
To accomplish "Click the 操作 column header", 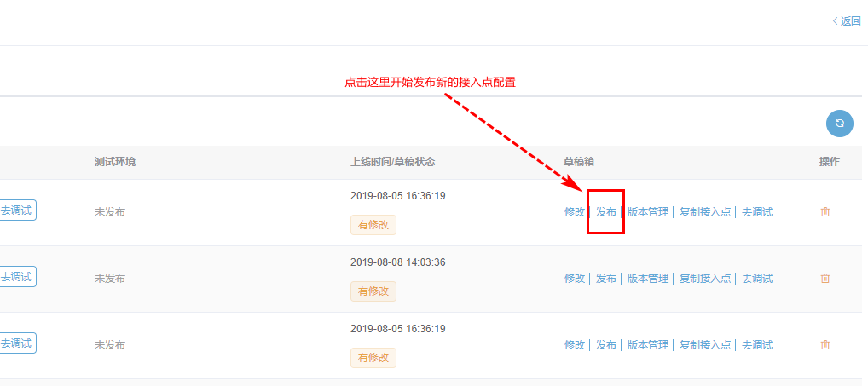I will tap(830, 162).
